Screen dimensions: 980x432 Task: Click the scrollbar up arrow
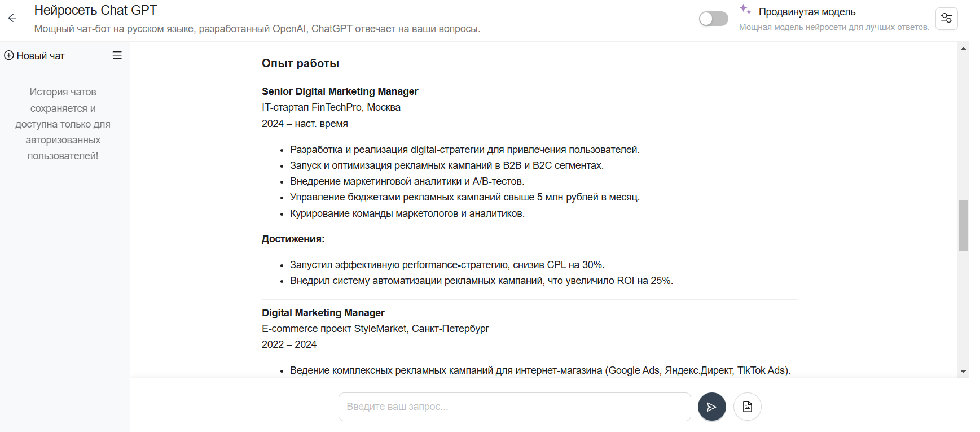[963, 49]
